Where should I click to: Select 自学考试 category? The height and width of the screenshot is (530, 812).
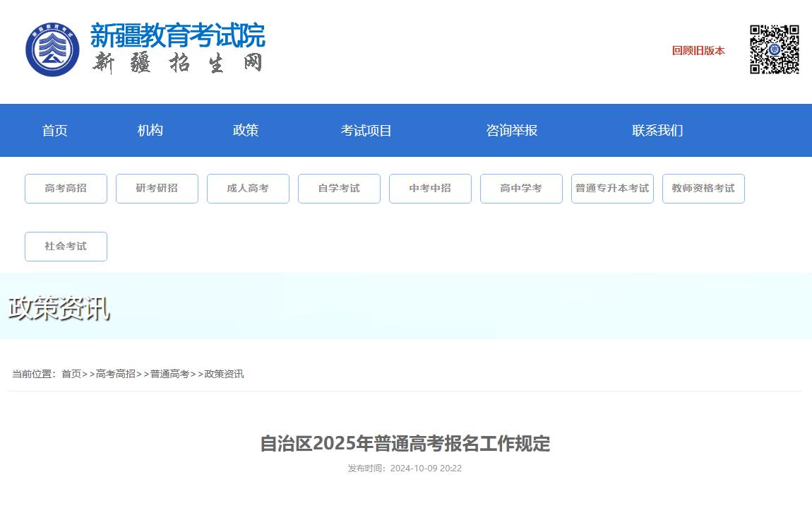pos(339,188)
